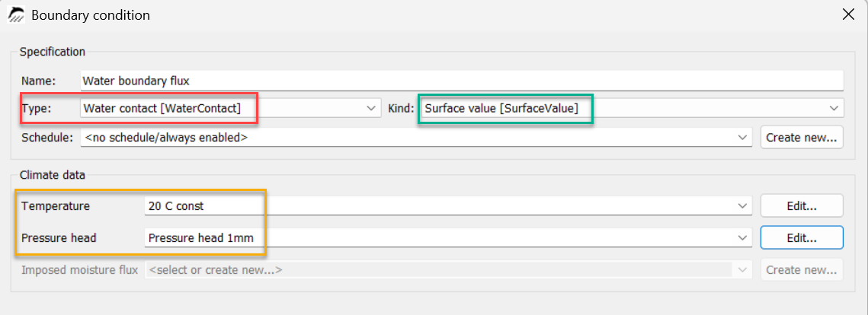Image resolution: width=868 pixels, height=315 pixels.
Task: Open Pressure head dropdown
Action: [x=448, y=238]
